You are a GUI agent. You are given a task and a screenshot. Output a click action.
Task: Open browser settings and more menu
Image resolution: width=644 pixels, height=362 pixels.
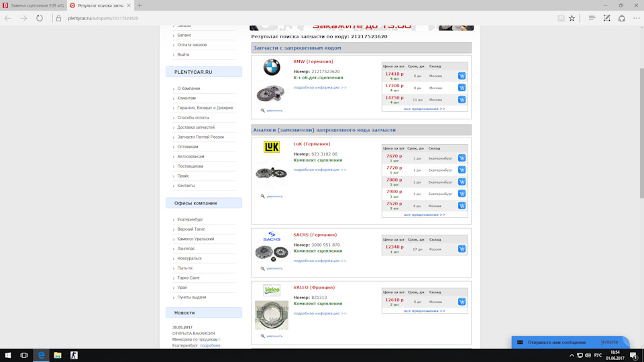pos(636,18)
